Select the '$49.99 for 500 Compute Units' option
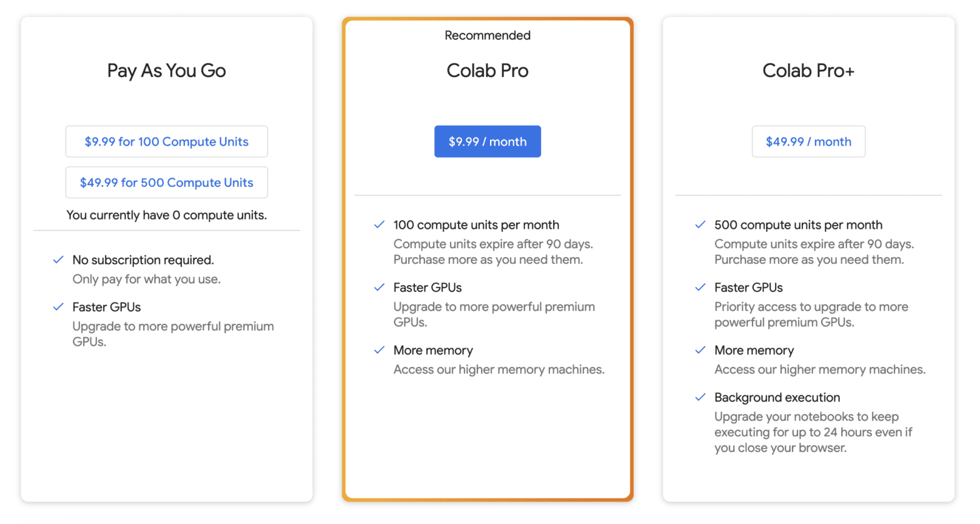 [166, 182]
